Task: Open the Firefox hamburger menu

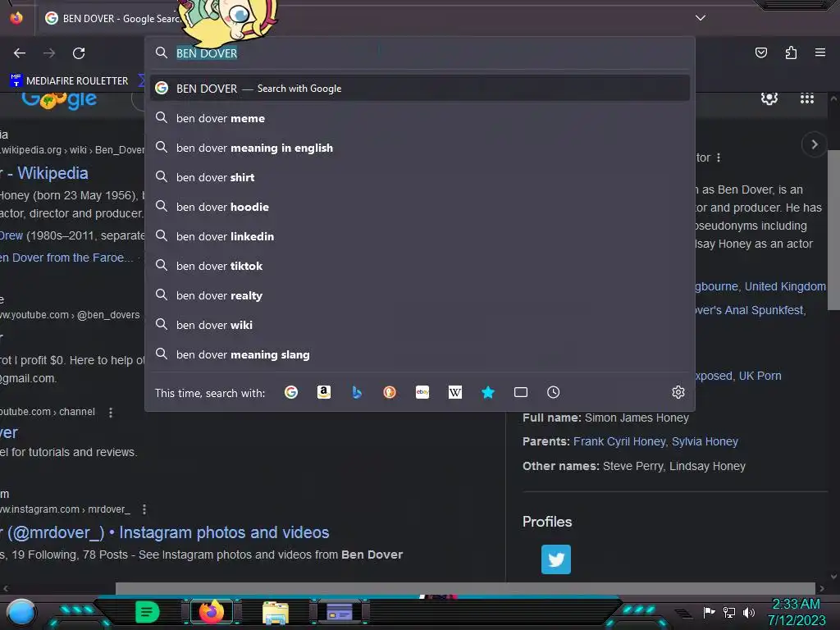Action: point(820,52)
